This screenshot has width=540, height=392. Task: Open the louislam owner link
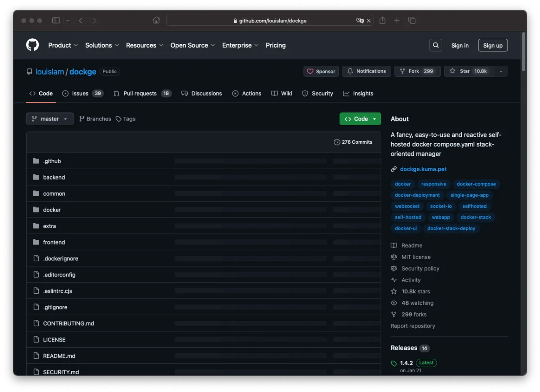click(x=50, y=72)
